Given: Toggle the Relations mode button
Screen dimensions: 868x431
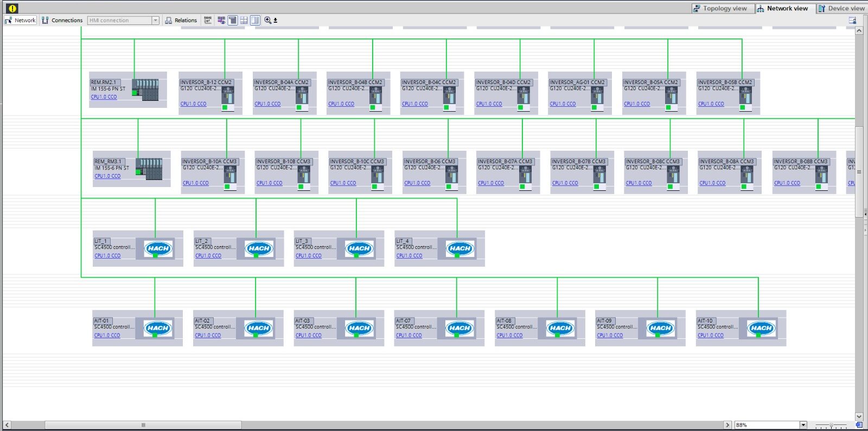Looking at the screenshot, I should click(x=181, y=20).
